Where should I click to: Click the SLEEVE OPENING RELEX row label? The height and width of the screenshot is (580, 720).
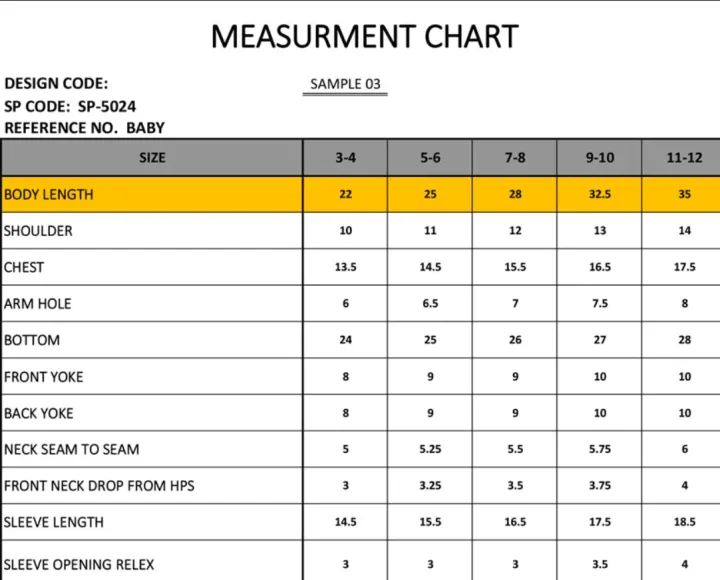click(x=79, y=564)
